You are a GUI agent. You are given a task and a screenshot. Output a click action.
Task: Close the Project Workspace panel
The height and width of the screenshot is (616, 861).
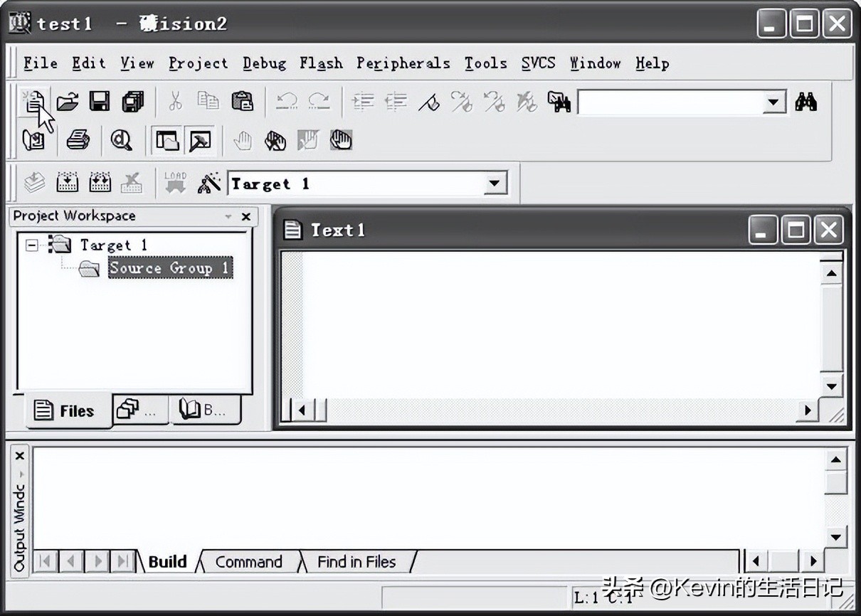coord(246,216)
